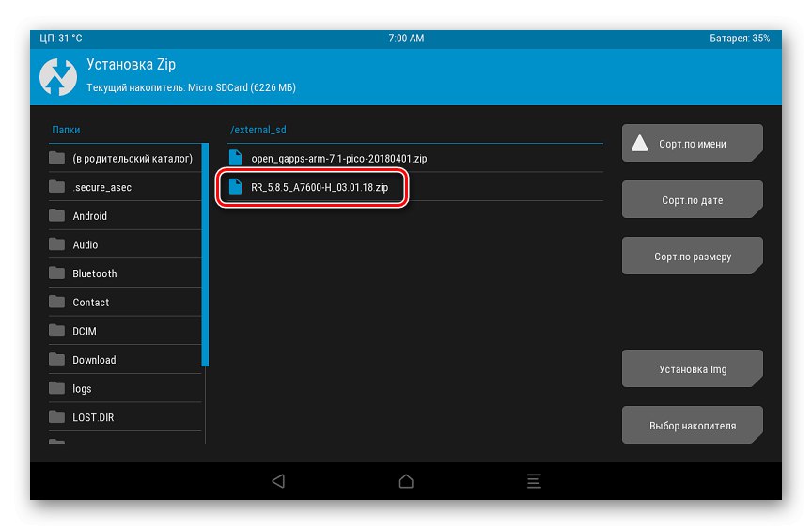Open the DCIM folder name
The width and height of the screenshot is (812, 530).
[x=84, y=331]
